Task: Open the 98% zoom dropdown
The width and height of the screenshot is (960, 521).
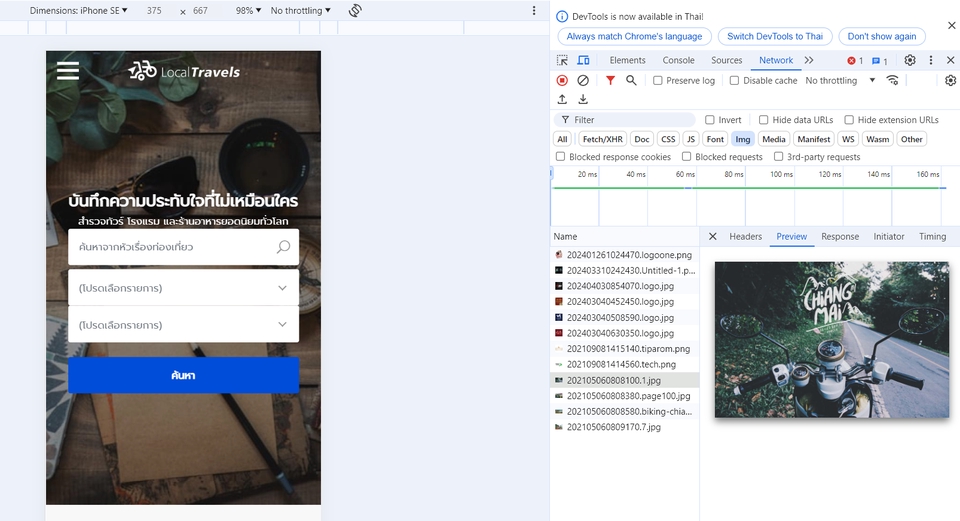Action: tap(249, 10)
